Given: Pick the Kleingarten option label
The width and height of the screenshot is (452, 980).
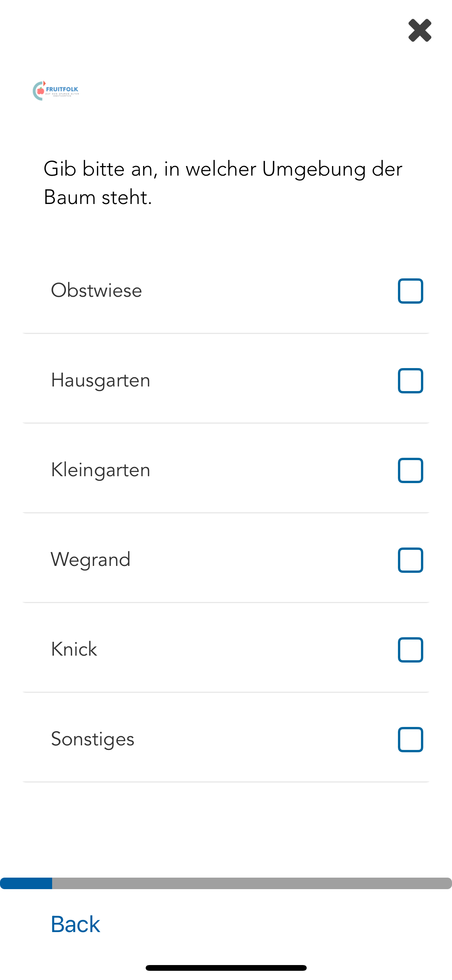Looking at the screenshot, I should pyautogui.click(x=101, y=470).
